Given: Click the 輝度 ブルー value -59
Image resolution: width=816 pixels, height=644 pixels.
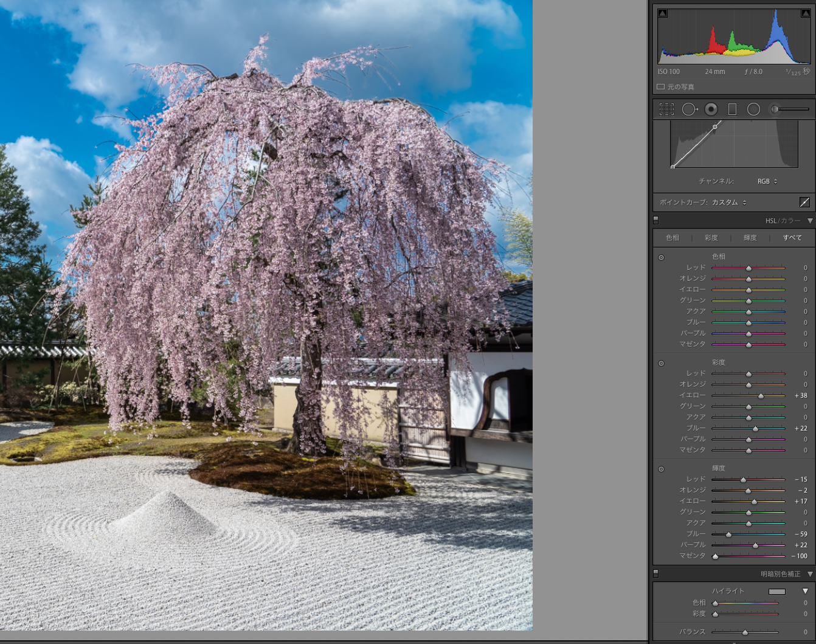Looking at the screenshot, I should coord(801,534).
